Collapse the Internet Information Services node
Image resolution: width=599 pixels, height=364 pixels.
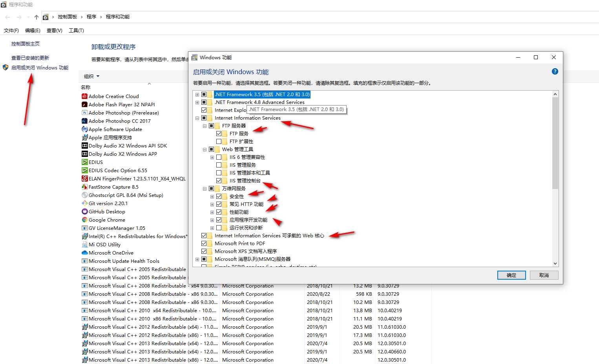click(197, 118)
